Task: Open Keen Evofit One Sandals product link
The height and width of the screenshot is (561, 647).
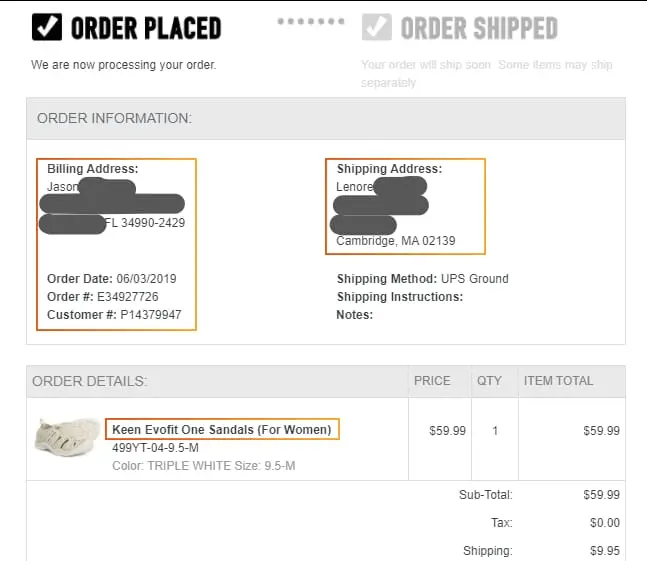Action: pyautogui.click(x=221, y=430)
